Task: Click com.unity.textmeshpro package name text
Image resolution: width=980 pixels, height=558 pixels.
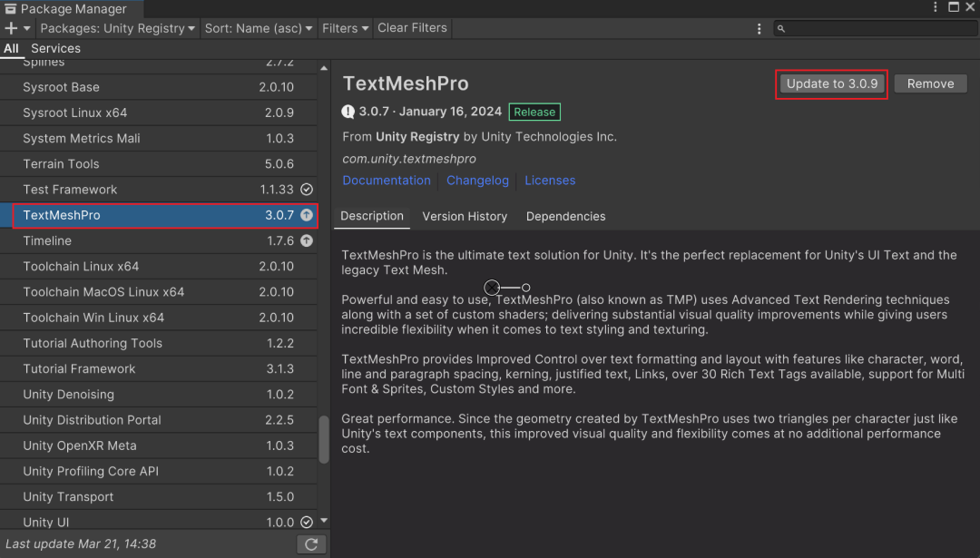Action: (408, 160)
